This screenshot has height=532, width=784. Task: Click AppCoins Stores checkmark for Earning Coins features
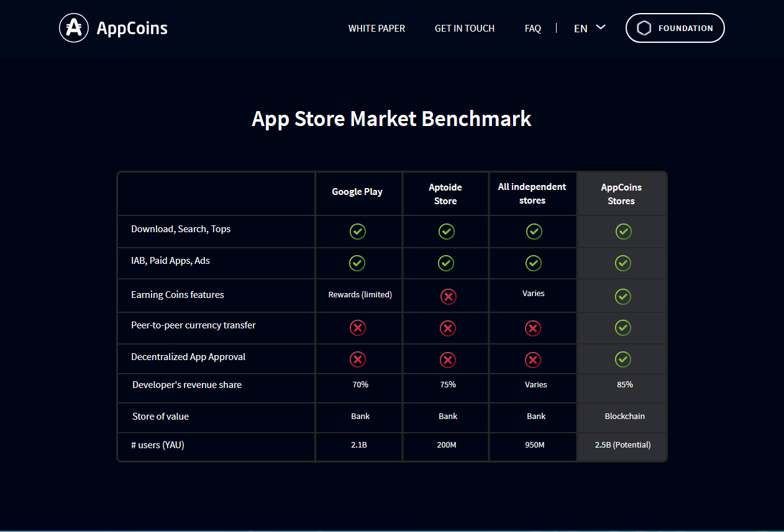click(x=622, y=297)
